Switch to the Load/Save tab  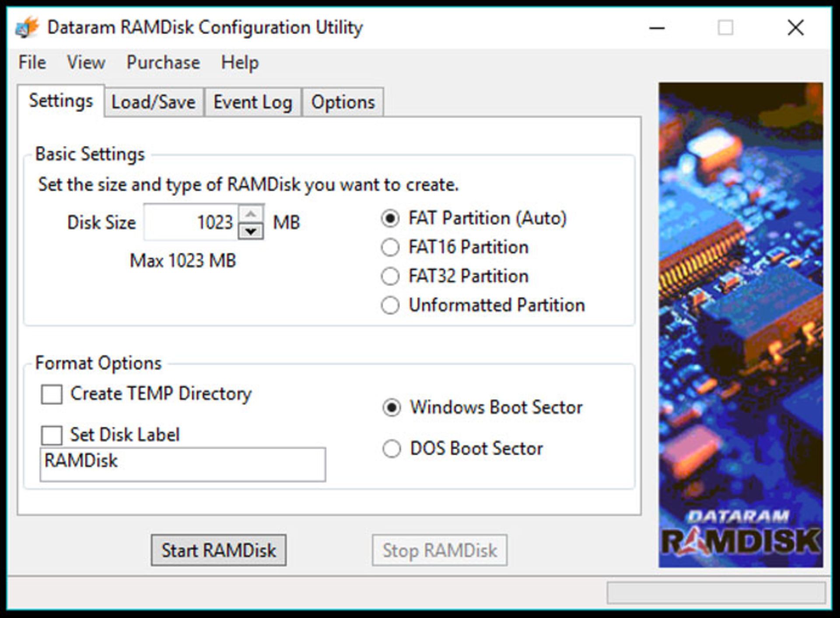pos(154,102)
